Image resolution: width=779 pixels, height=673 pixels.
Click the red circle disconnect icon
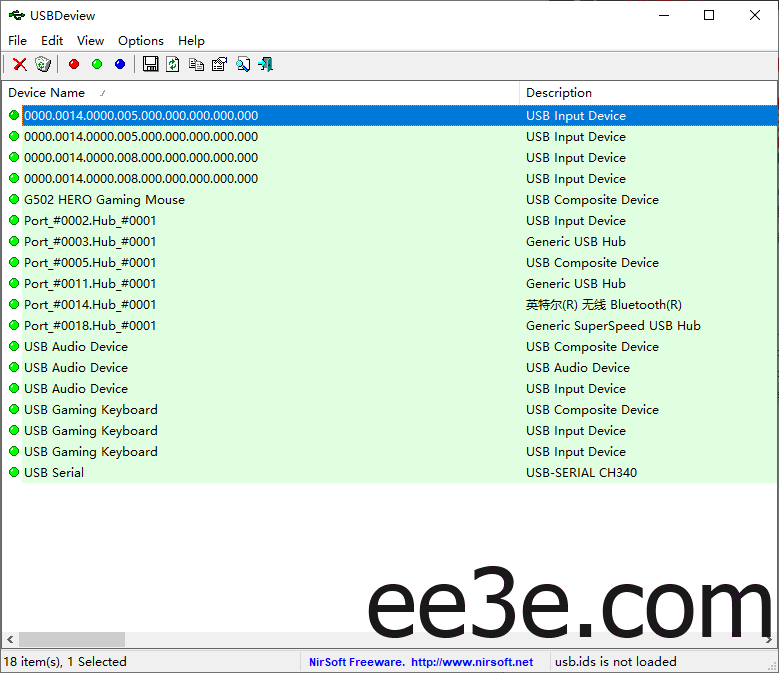pos(74,64)
